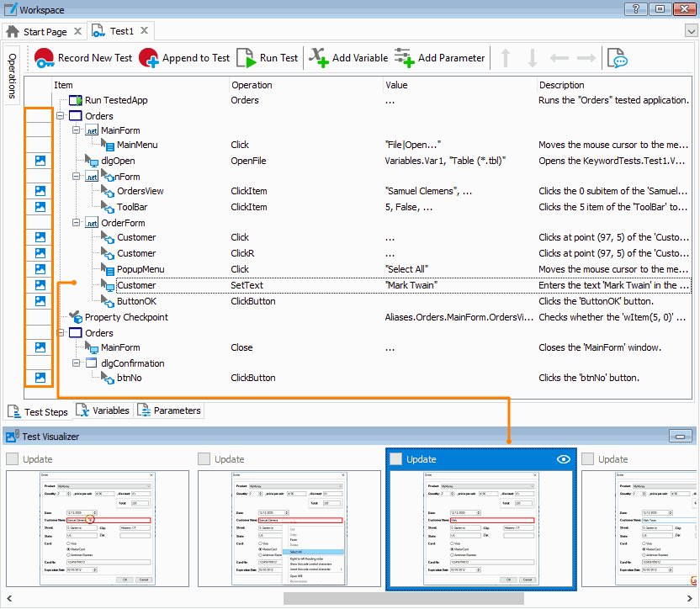Click the image icon beside OrdersView row

click(x=40, y=191)
